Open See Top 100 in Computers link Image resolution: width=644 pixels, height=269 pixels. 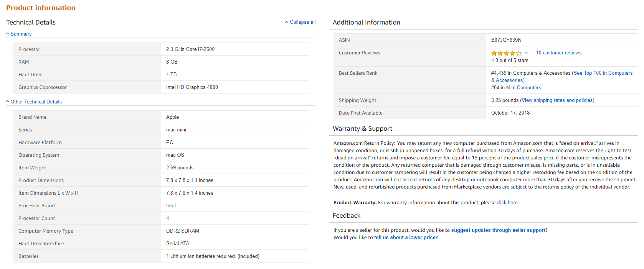[x=603, y=73]
